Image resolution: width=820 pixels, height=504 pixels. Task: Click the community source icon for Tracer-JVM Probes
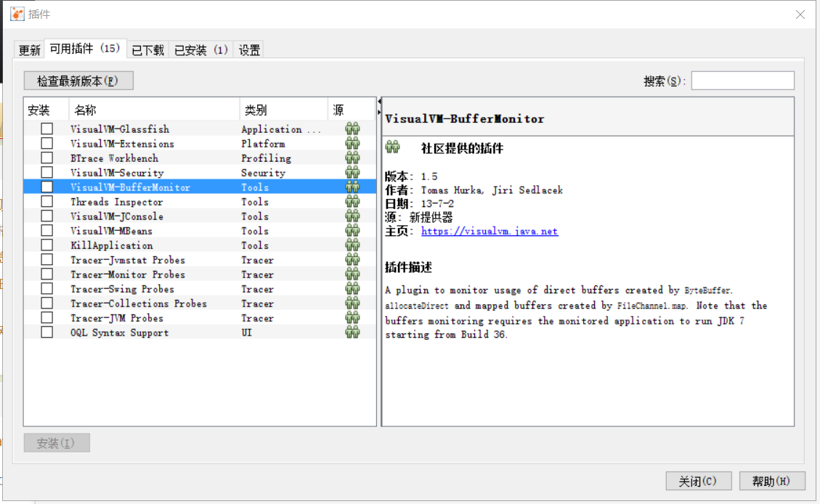(x=352, y=318)
